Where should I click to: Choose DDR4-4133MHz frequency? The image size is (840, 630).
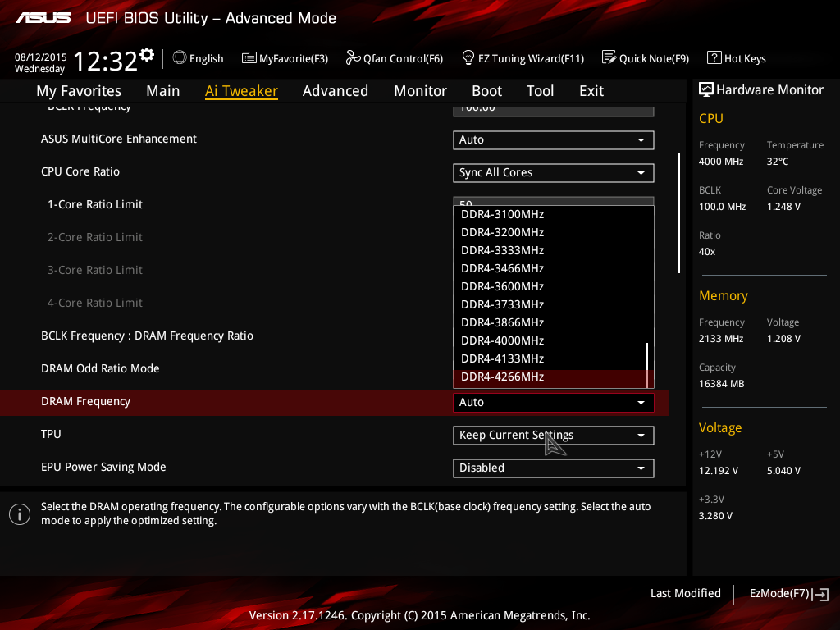coord(549,359)
